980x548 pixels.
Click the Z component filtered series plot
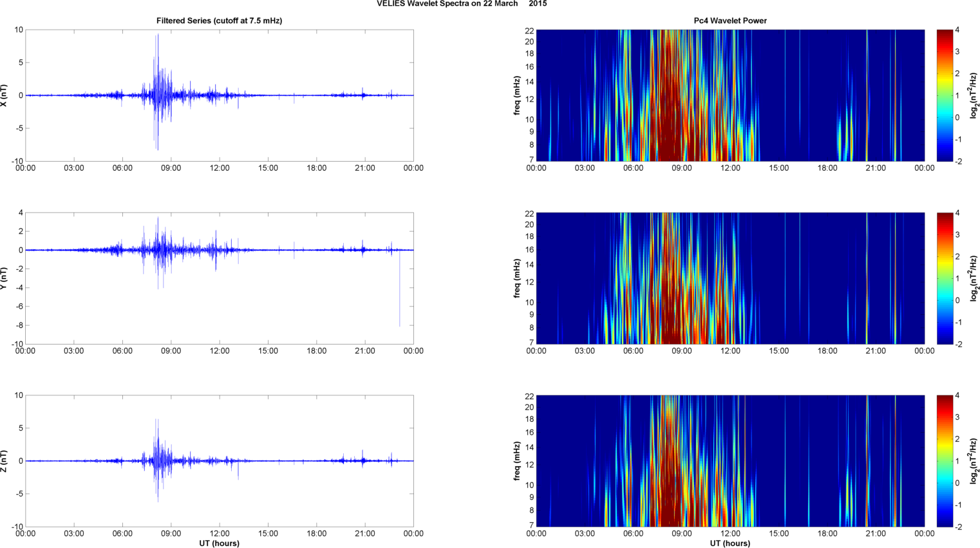click(x=219, y=461)
